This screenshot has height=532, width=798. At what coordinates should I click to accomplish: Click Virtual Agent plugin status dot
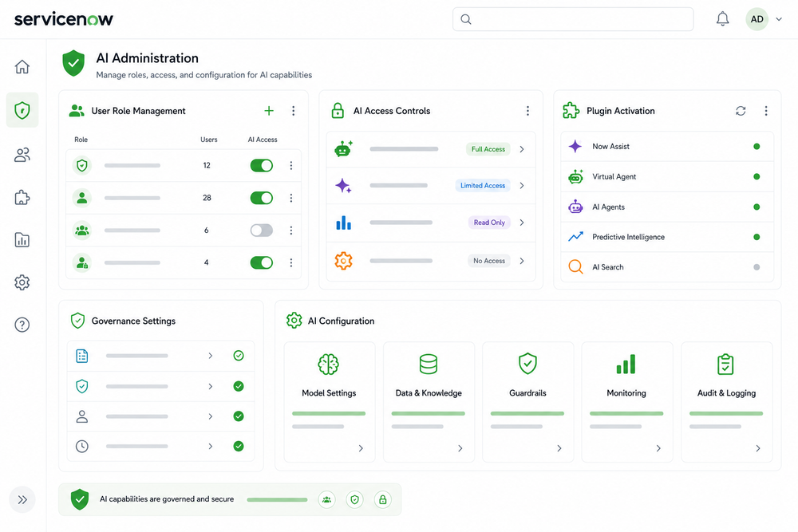757,176
